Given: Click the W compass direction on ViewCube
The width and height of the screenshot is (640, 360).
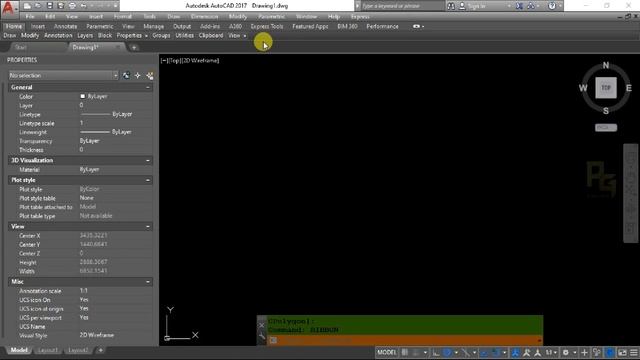Looking at the screenshot, I should [583, 88].
